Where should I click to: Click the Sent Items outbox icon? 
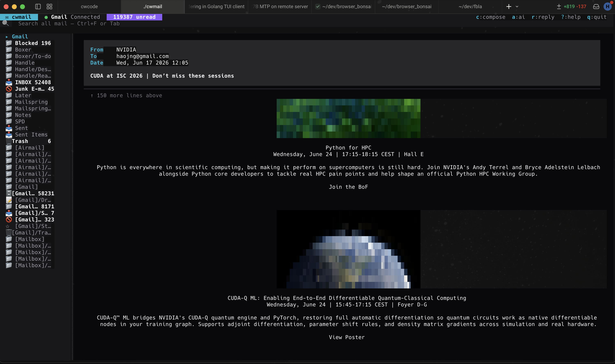tap(9, 135)
